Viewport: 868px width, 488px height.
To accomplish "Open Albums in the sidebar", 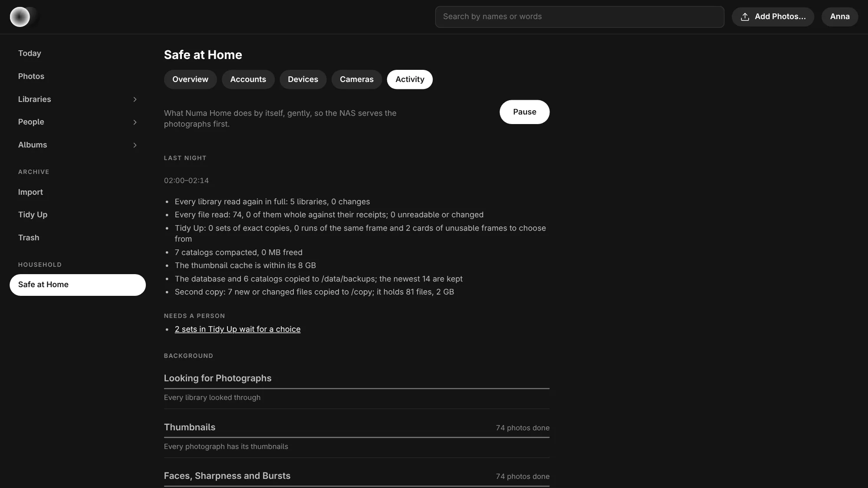I will pyautogui.click(x=77, y=145).
